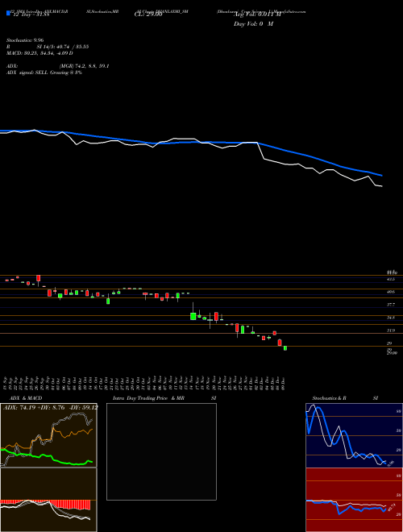Select the last green candlestick near 29

click(x=285, y=348)
